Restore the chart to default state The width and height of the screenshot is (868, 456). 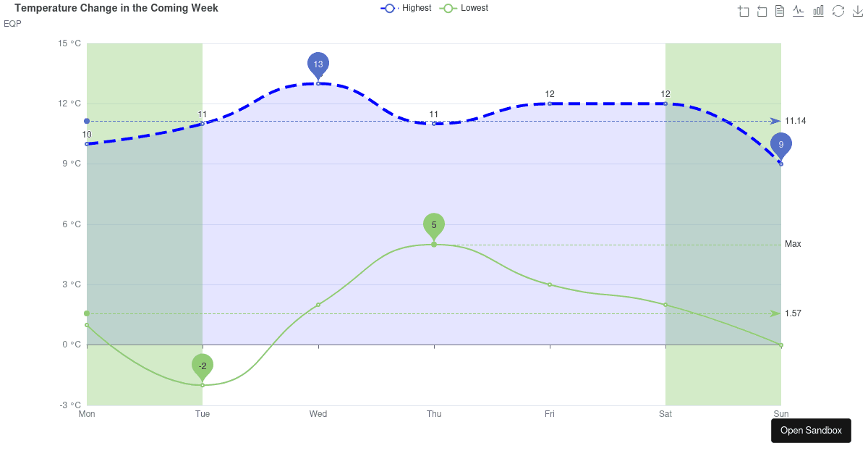pyautogui.click(x=838, y=11)
